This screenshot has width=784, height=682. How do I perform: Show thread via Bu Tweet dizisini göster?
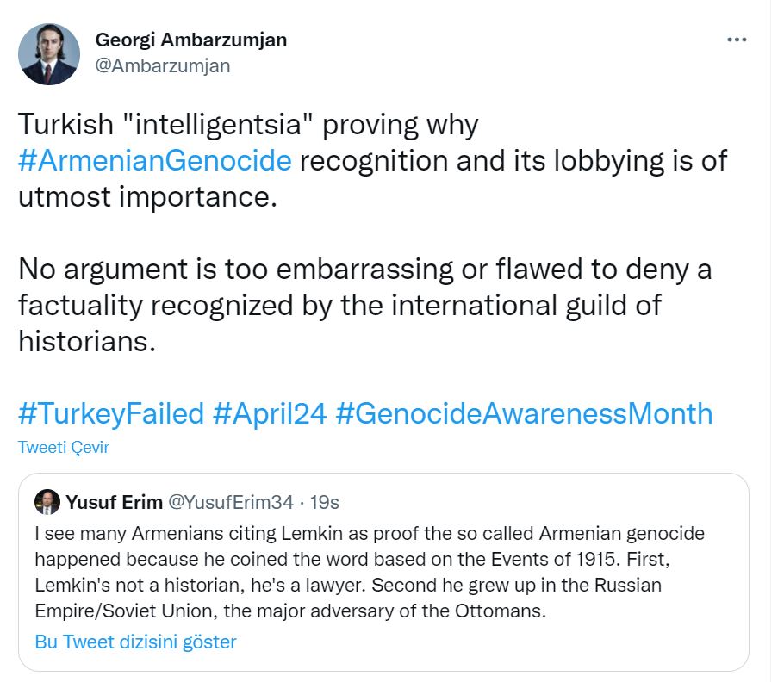click(135, 642)
